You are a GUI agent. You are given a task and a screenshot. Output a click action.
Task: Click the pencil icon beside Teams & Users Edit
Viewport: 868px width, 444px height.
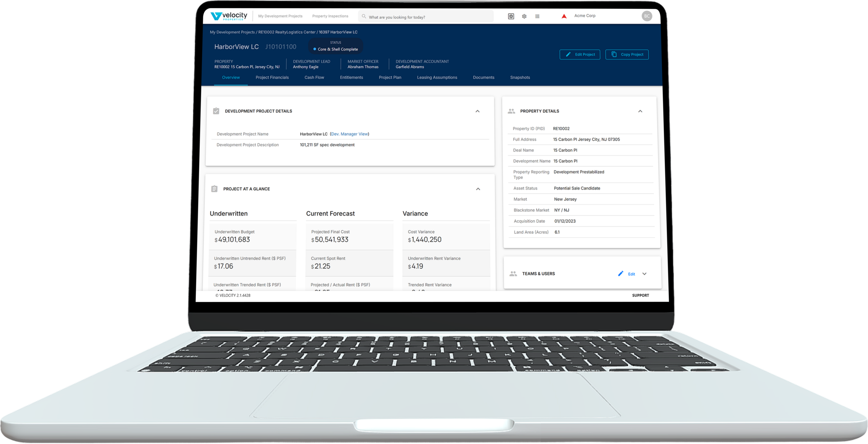pyautogui.click(x=620, y=274)
